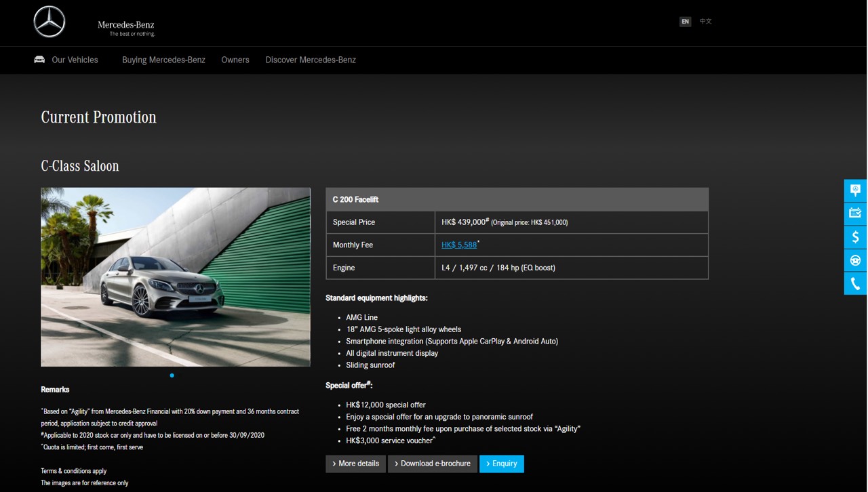Open the HK$ 5,588 monthly fee link
The height and width of the screenshot is (492, 868).
tap(459, 245)
